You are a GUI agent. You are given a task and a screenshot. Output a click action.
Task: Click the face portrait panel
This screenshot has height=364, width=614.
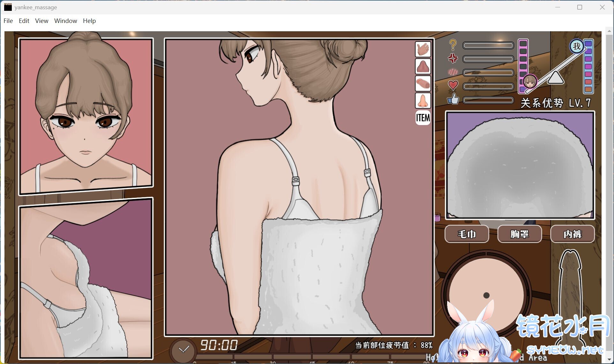(x=86, y=116)
